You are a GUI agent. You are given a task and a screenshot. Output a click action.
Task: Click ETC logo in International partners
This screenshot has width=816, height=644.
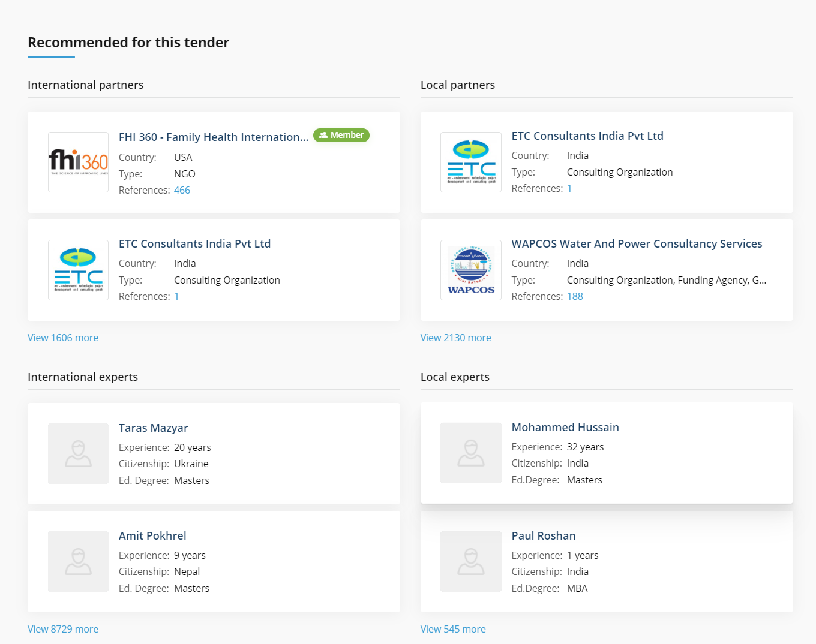click(x=78, y=270)
